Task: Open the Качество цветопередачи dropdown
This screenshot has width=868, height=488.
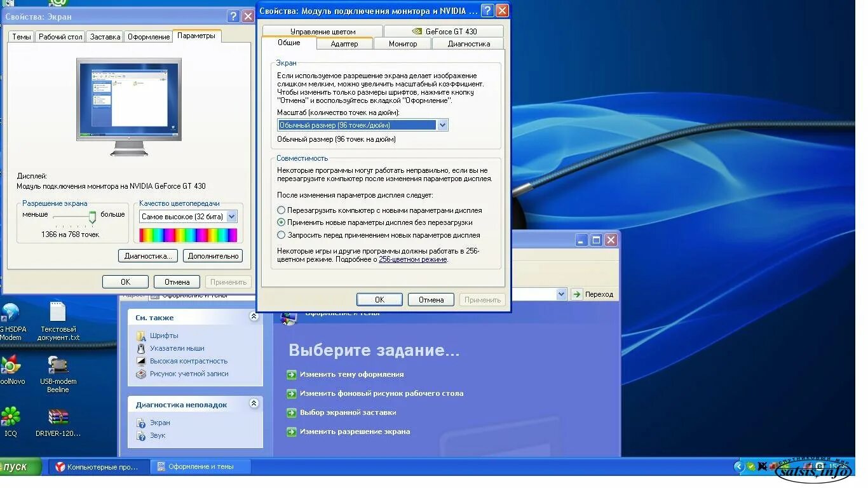Action: tap(231, 217)
